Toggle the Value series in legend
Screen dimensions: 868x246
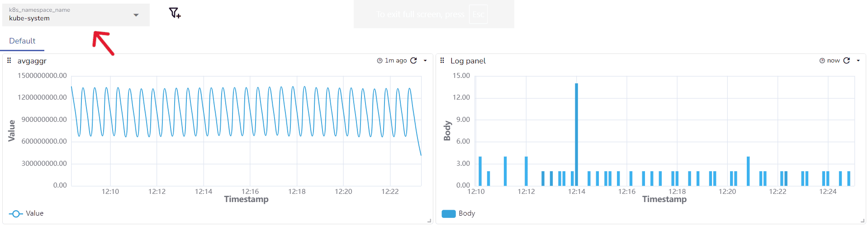click(x=34, y=213)
